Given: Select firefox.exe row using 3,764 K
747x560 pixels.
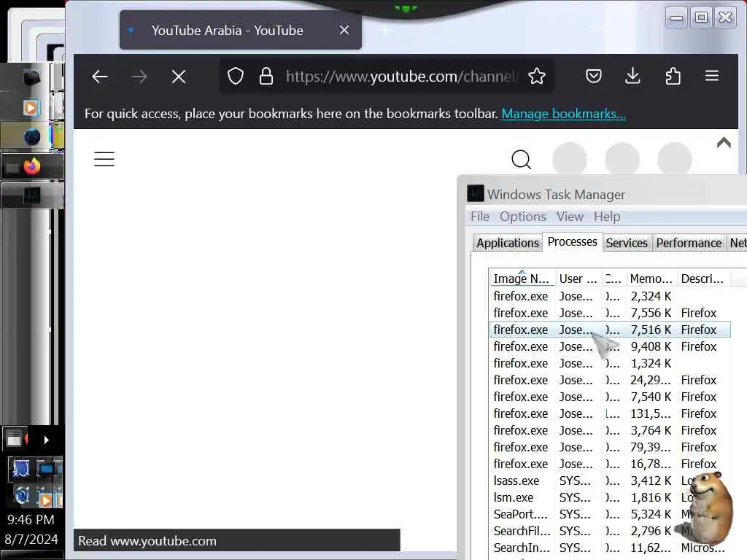Looking at the screenshot, I should 610,430.
